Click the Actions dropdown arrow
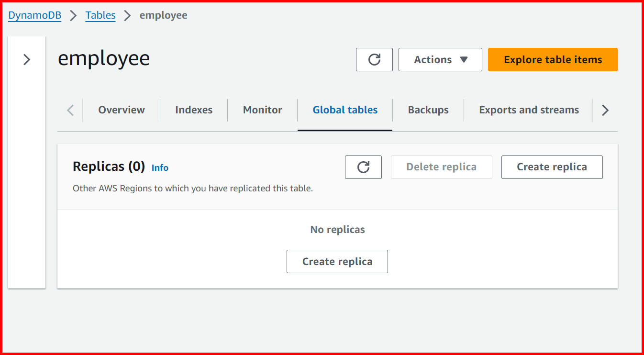Screen dimensions: 644x355 click(463, 60)
